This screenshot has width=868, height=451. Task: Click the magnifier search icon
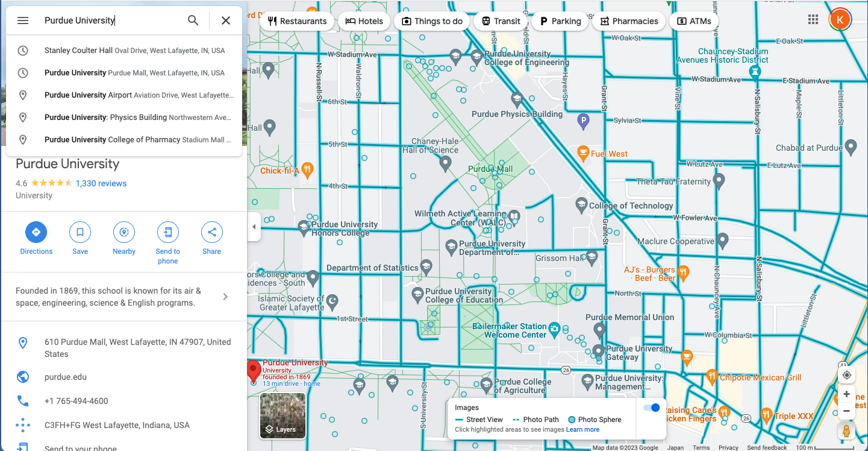click(193, 20)
